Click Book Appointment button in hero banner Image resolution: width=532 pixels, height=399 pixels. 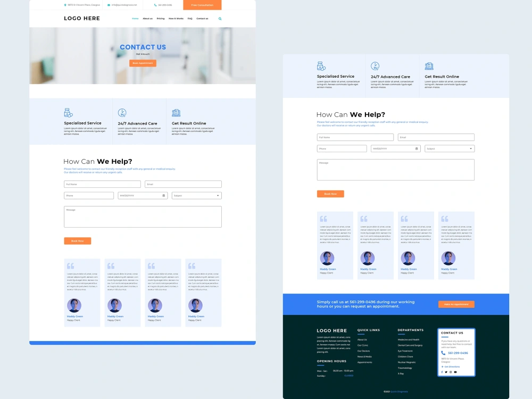143,63
